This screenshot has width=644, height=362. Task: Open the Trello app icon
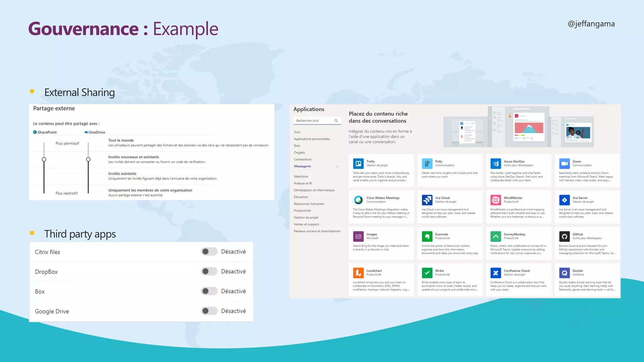(358, 163)
